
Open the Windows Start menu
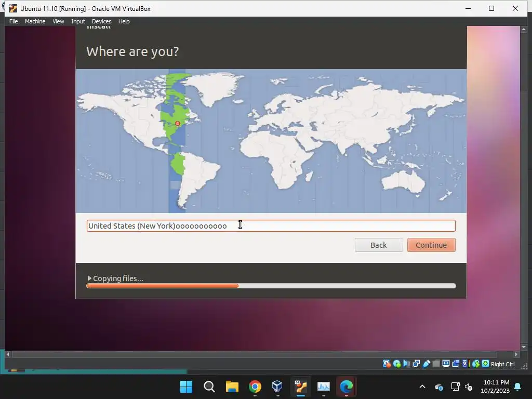pyautogui.click(x=186, y=387)
